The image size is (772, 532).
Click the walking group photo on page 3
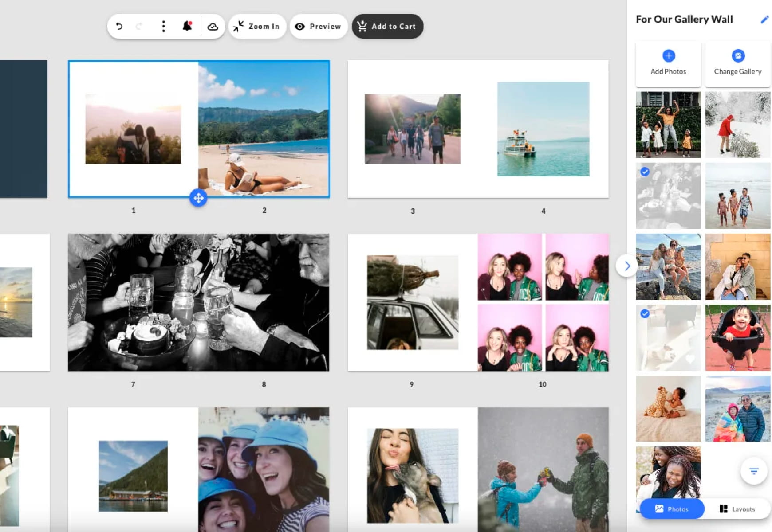click(x=413, y=129)
